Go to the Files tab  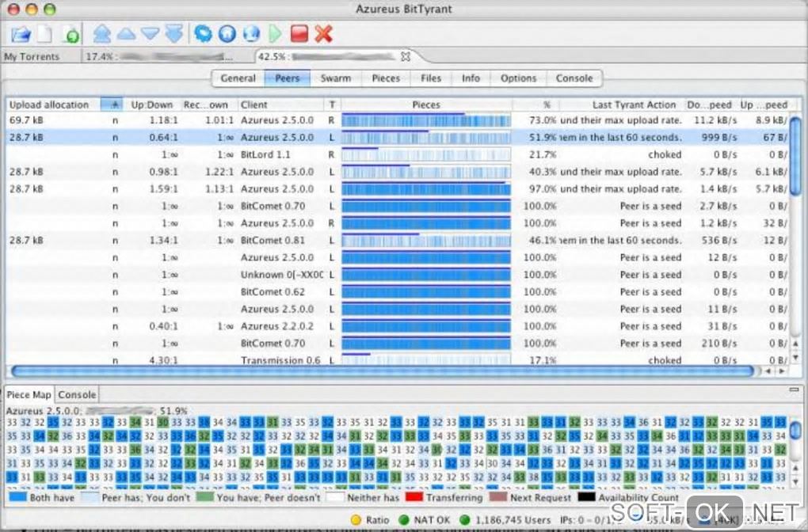(x=431, y=78)
